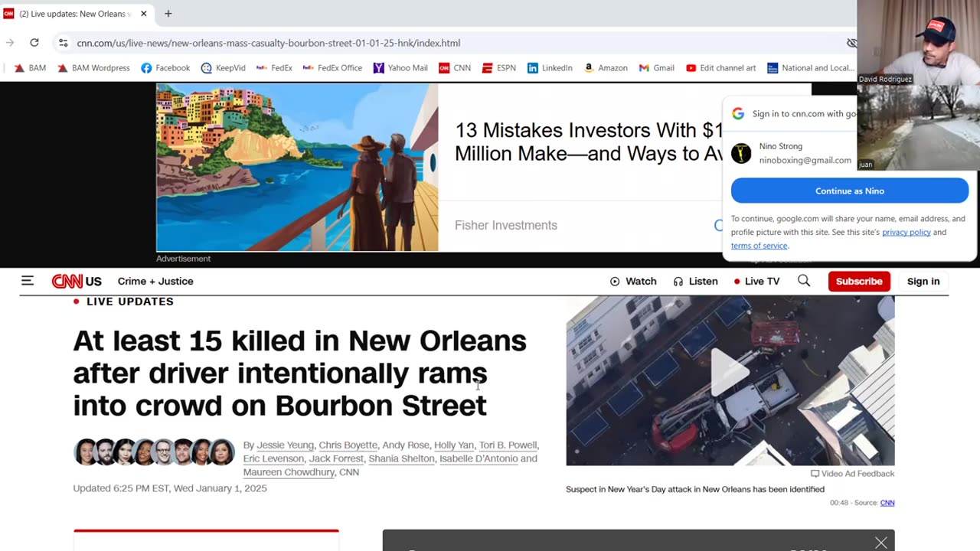
Task: Play the Bourbon Street aerial video
Action: [x=730, y=373]
